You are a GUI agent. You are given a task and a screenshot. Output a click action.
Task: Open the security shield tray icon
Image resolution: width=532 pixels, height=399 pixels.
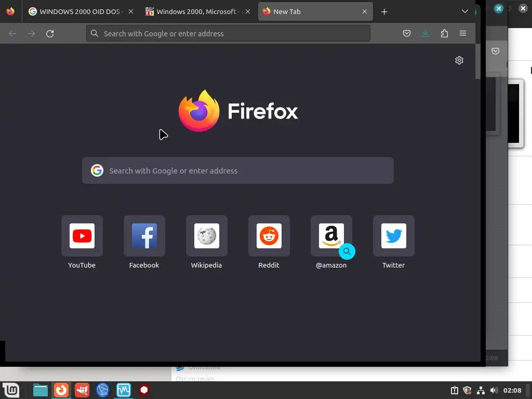point(467,391)
